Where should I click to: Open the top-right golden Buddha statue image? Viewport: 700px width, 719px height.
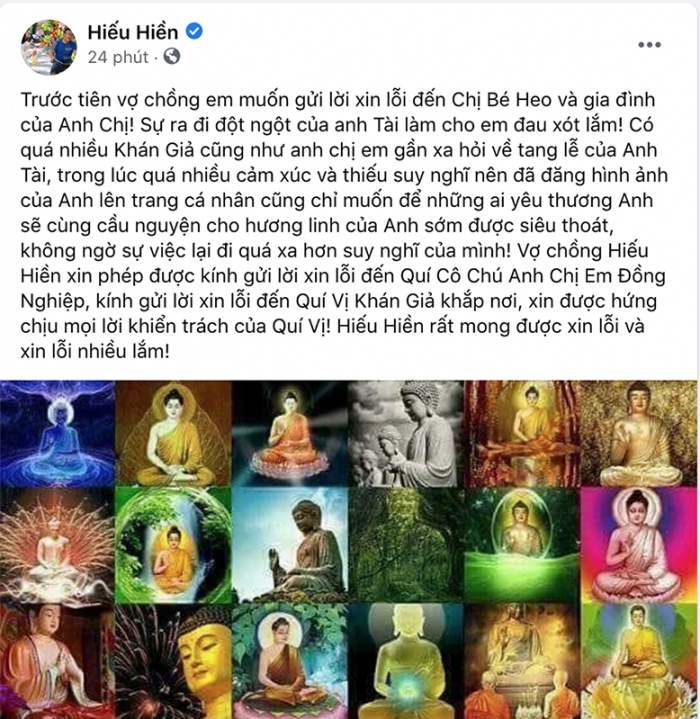pyautogui.click(x=639, y=434)
